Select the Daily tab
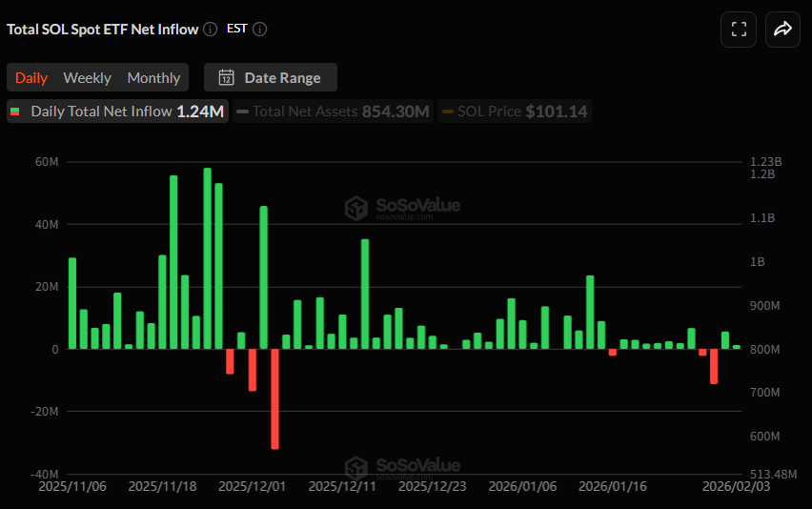 click(x=31, y=78)
